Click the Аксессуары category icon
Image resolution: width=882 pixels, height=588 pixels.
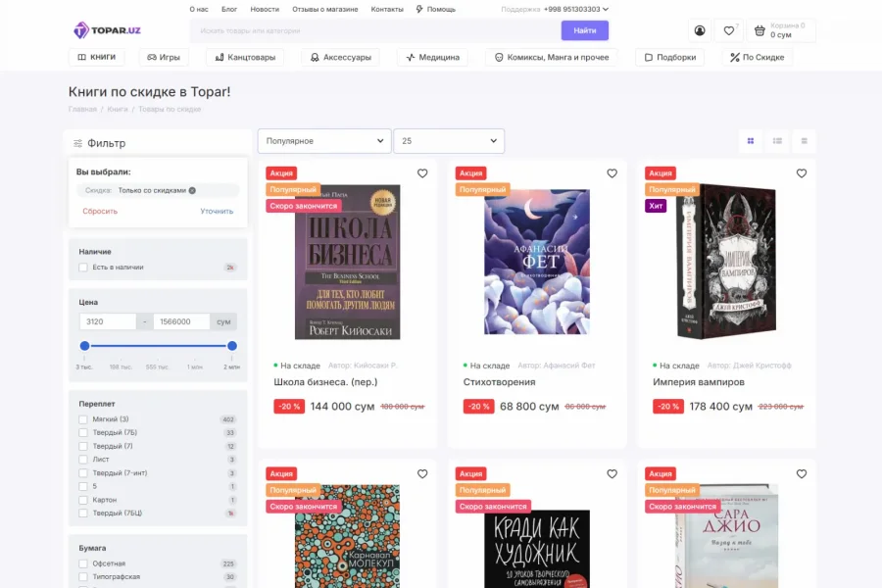point(315,57)
